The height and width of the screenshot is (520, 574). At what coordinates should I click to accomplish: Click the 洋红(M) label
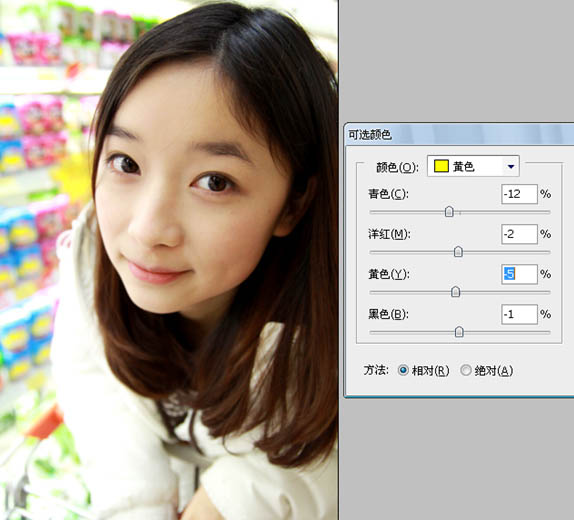pyautogui.click(x=389, y=234)
